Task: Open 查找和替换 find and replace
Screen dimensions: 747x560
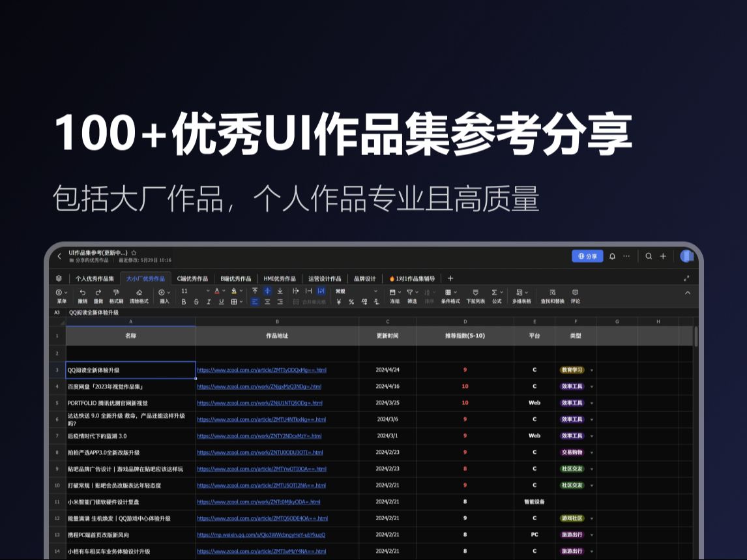Action: click(552, 296)
